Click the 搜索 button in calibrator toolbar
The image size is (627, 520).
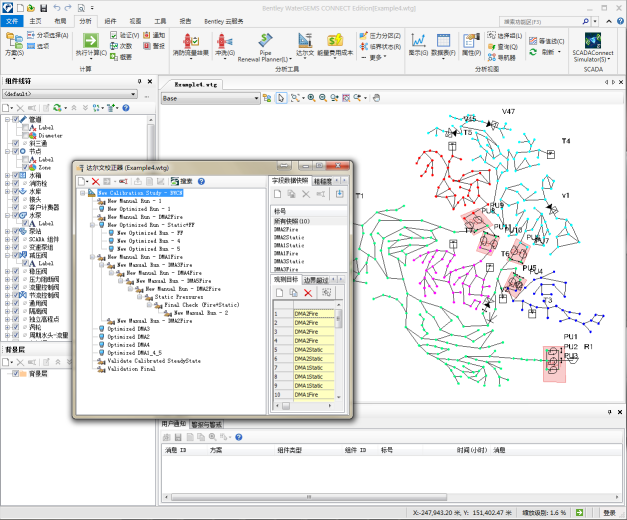[x=182, y=182]
